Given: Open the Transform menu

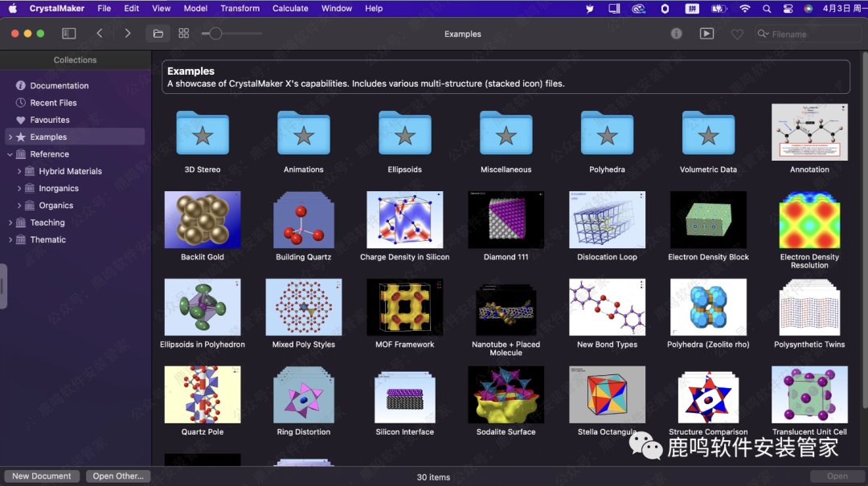Looking at the screenshot, I should click(240, 8).
